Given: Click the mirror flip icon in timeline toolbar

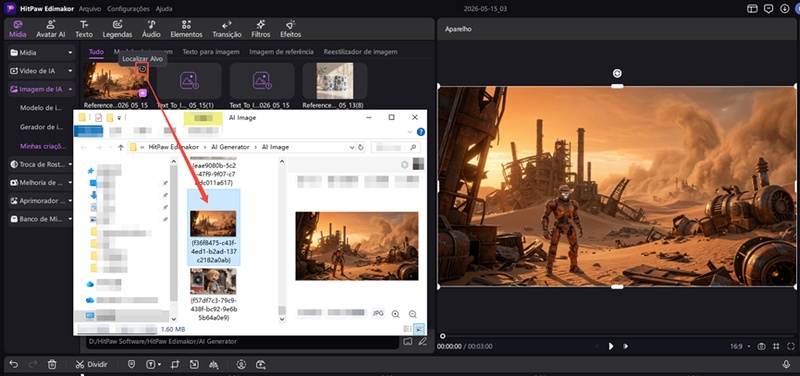Looking at the screenshot, I should point(213,364).
